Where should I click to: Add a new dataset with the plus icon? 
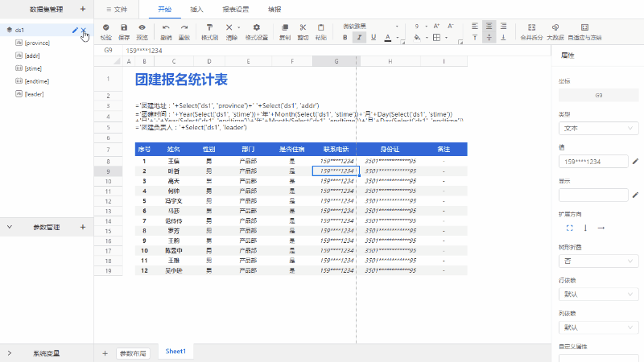[83, 9]
